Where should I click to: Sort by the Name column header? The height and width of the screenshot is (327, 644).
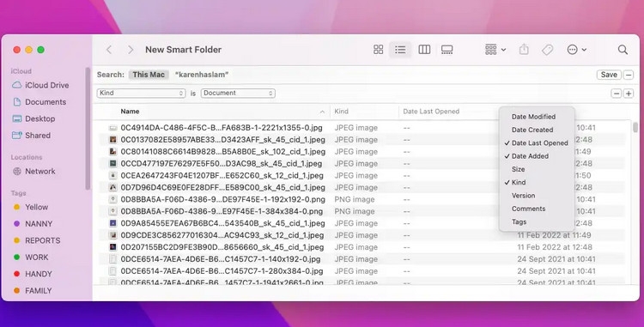[x=130, y=112]
